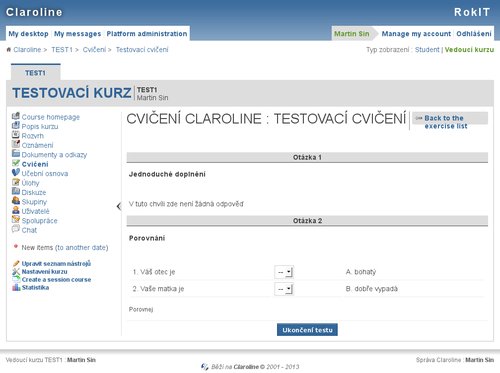Click the Claroline logo icon in footer

205,367
